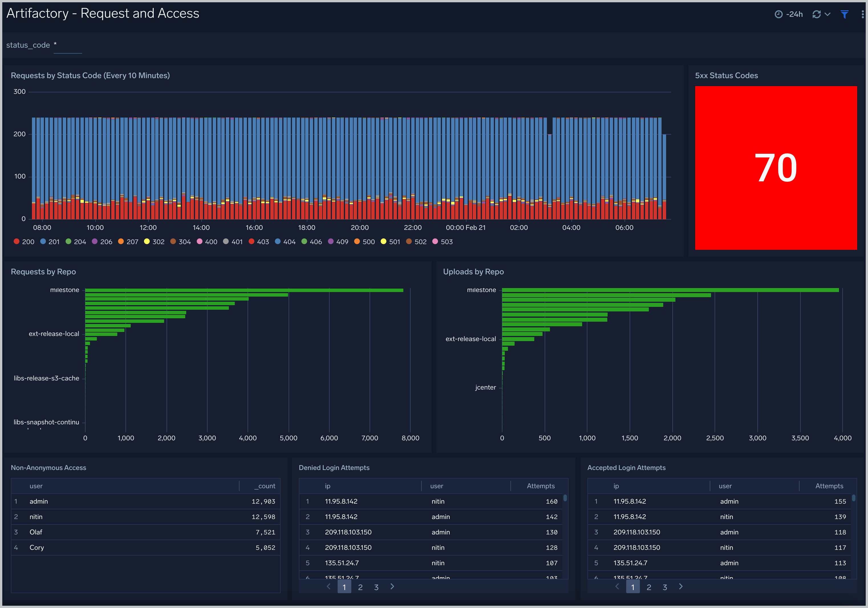Click next page arrow in Denied Login Attempts
The image size is (868, 608).
tap(392, 586)
